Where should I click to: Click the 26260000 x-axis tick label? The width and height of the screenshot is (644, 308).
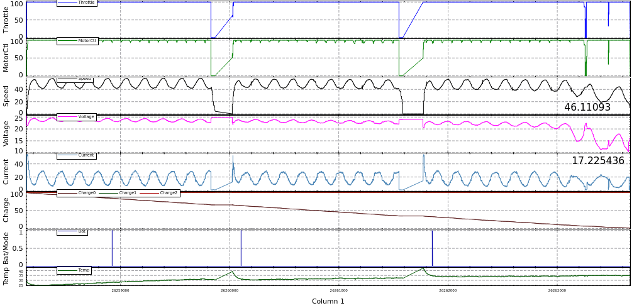tap(230, 290)
